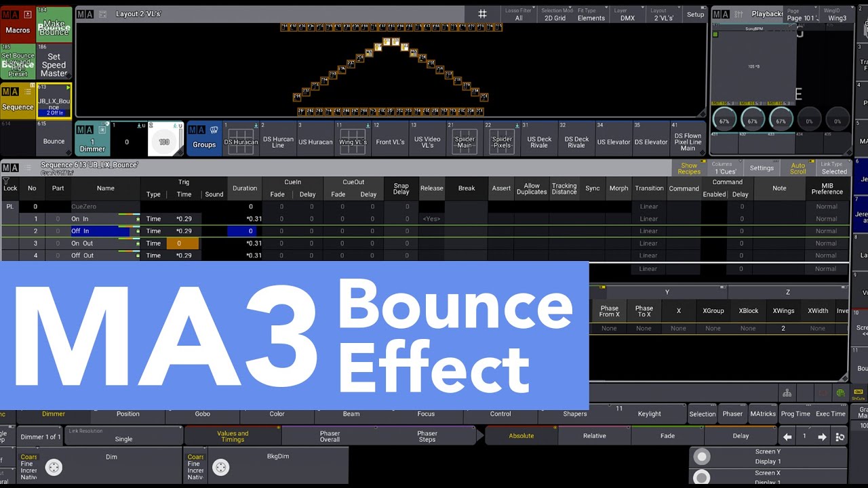Click the Prog Time button
The image size is (868, 488).
click(x=795, y=413)
